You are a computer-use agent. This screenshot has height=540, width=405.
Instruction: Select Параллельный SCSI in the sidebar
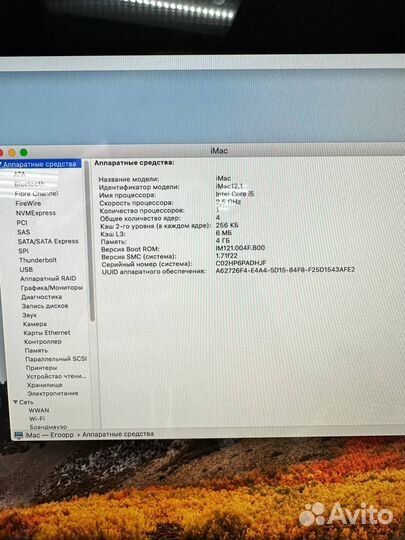tap(56, 359)
